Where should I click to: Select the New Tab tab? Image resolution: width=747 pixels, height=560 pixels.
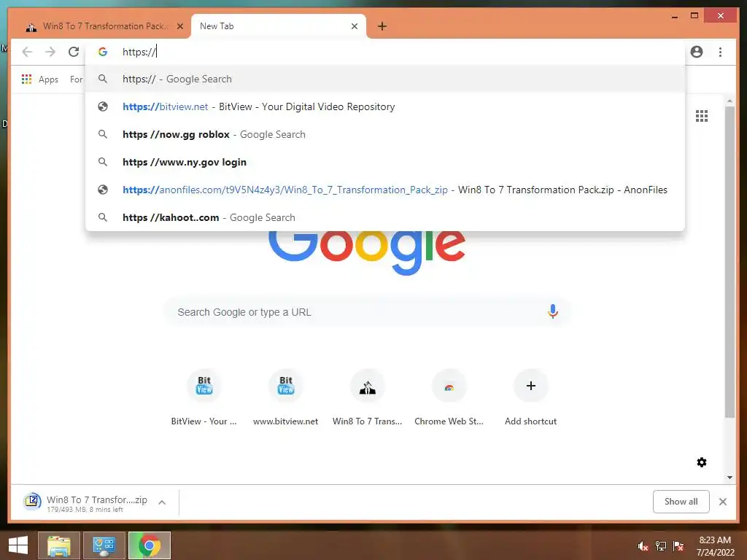pos(279,26)
